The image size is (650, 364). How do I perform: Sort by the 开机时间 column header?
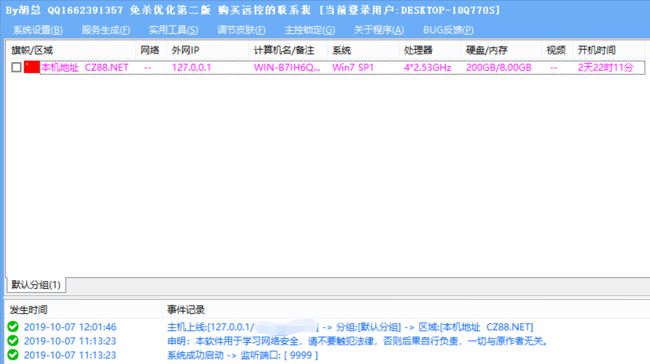point(596,50)
